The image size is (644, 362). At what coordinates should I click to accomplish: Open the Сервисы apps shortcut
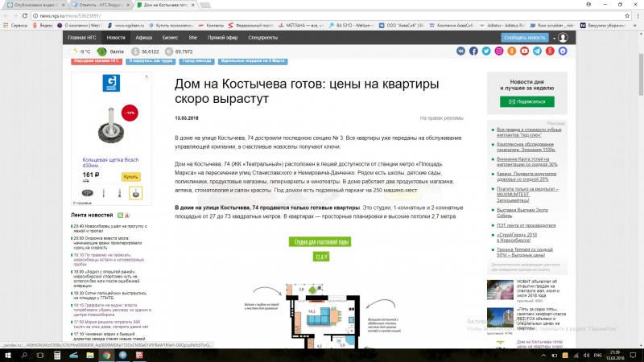coord(15,26)
